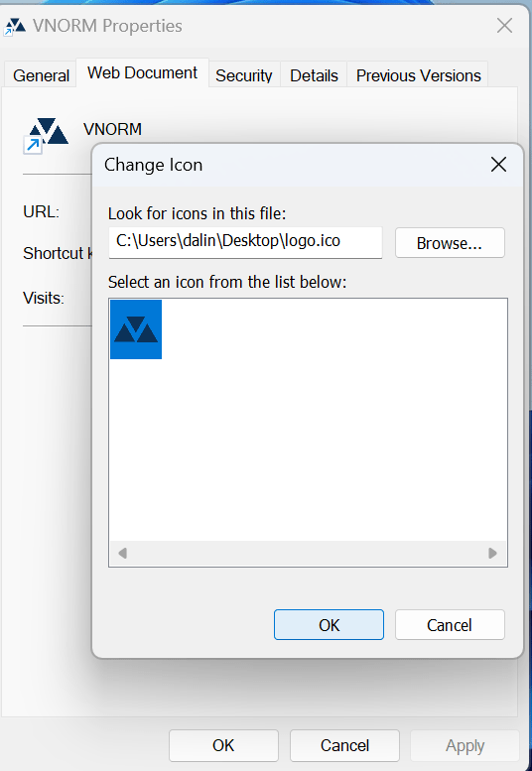Confirm icon choice with Change Icon OK

329,625
